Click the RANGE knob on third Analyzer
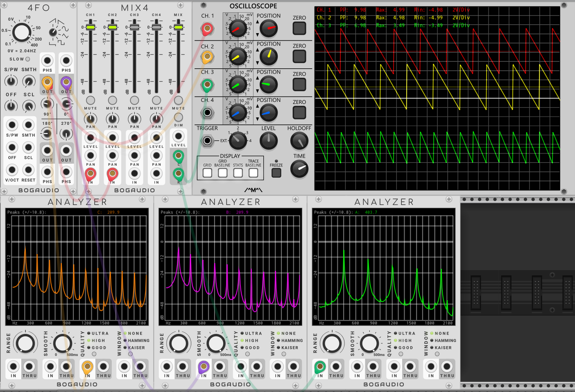The height and width of the screenshot is (392, 575). click(332, 343)
